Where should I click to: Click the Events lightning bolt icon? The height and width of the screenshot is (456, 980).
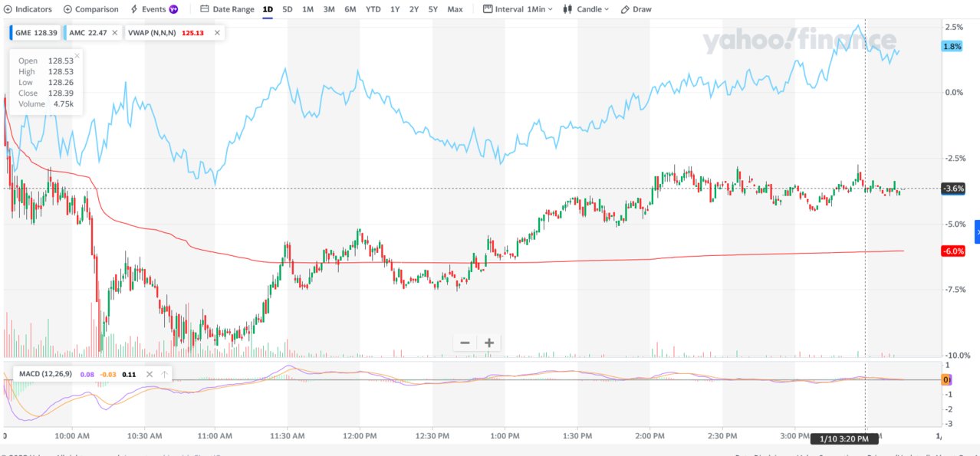[134, 9]
